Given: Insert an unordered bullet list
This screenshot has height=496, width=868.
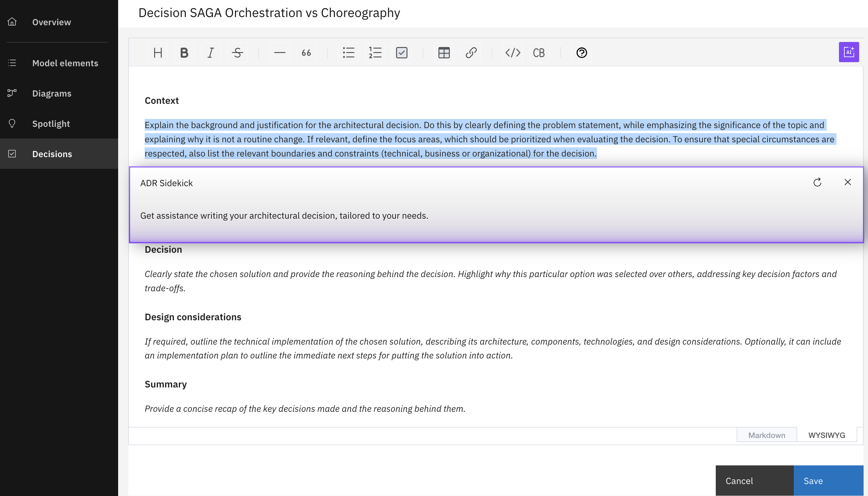Looking at the screenshot, I should click(x=348, y=53).
